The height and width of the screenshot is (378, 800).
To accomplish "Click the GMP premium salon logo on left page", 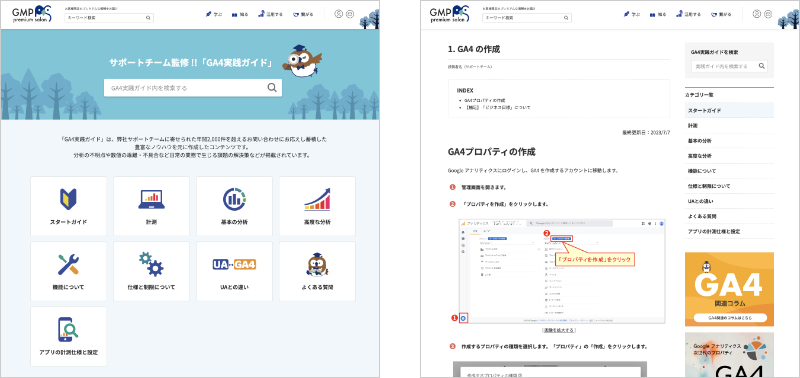I will coord(32,14).
